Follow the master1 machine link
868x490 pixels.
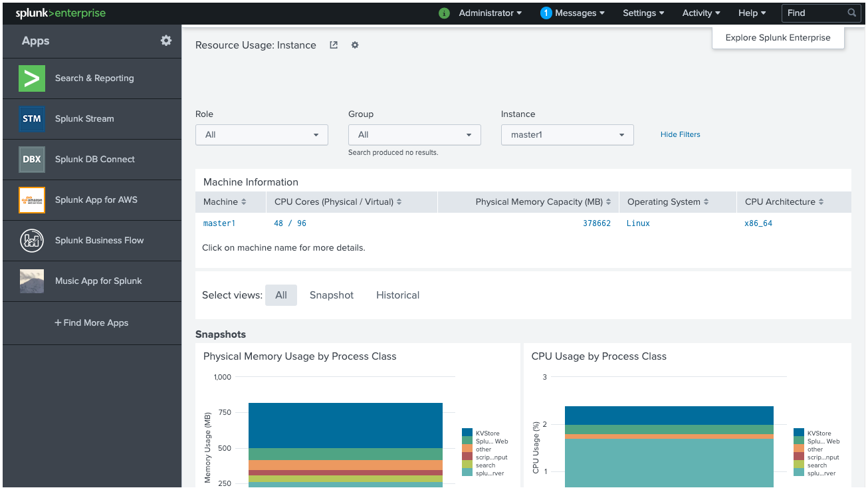pyautogui.click(x=219, y=223)
